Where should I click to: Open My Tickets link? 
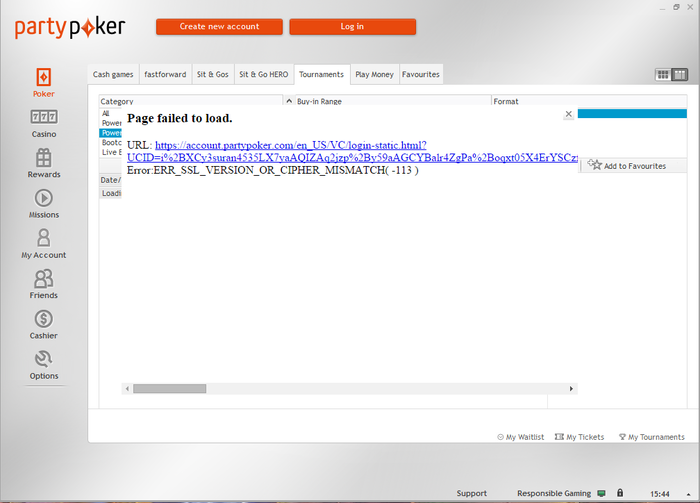579,437
